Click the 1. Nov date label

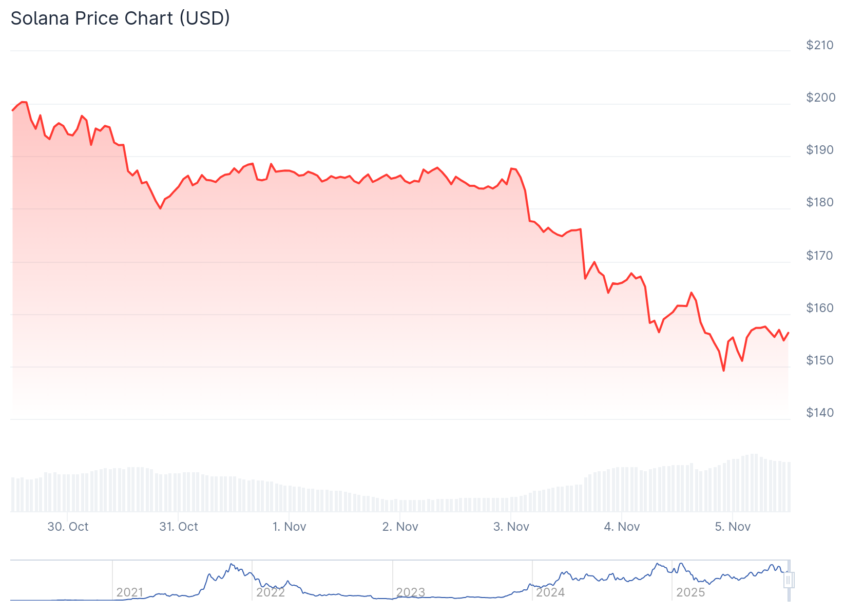tap(289, 527)
